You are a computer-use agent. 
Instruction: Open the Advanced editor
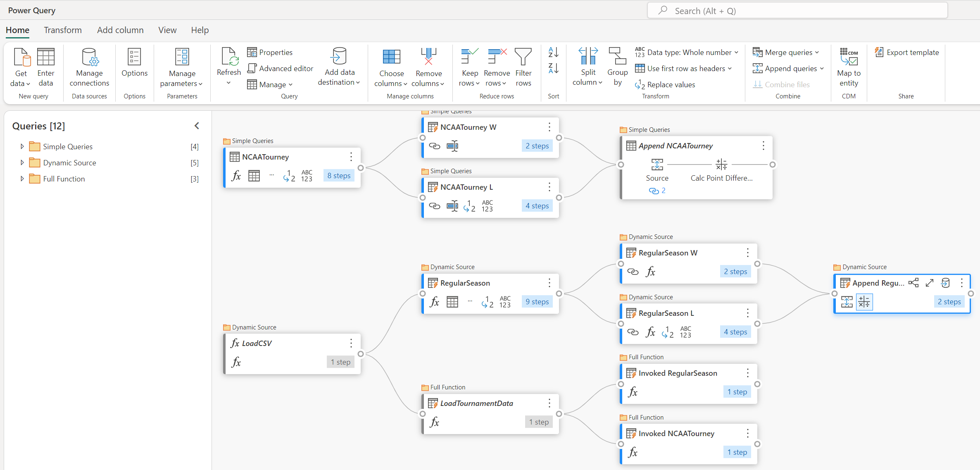280,68
